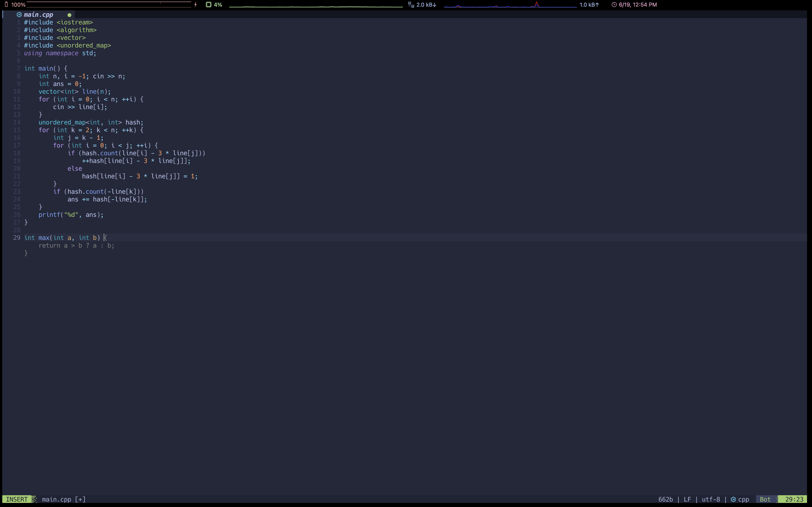Click the battery icon in the top bar
This screenshot has width=812, height=507.
(x=6, y=4)
